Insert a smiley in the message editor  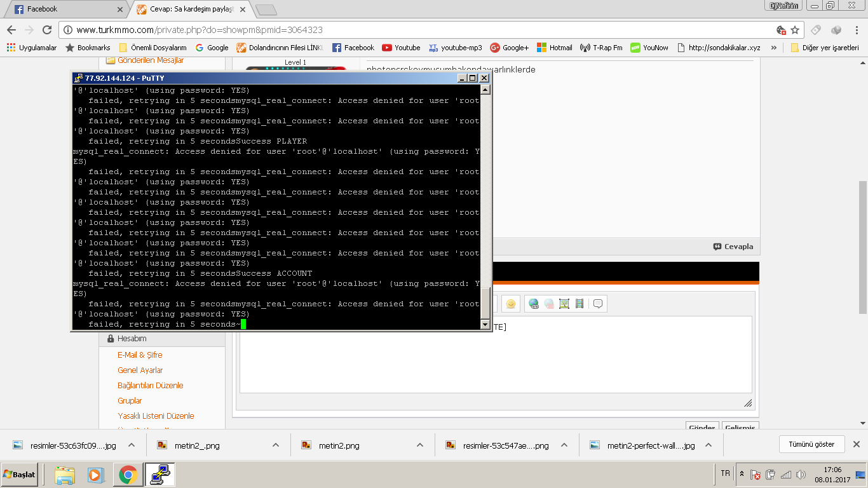click(510, 304)
